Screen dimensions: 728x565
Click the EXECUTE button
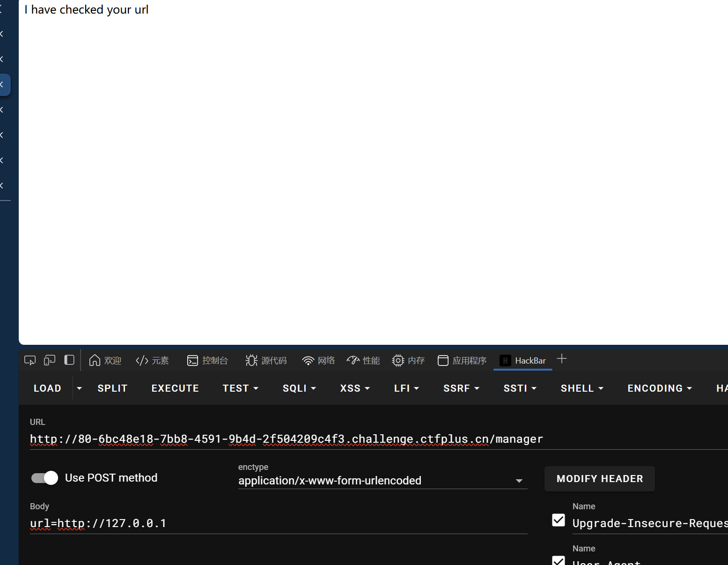(175, 388)
